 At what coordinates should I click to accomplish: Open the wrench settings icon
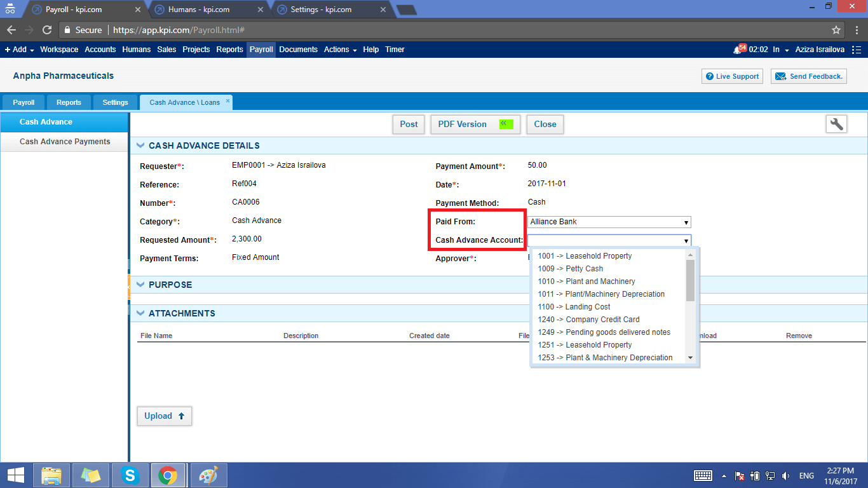click(837, 124)
